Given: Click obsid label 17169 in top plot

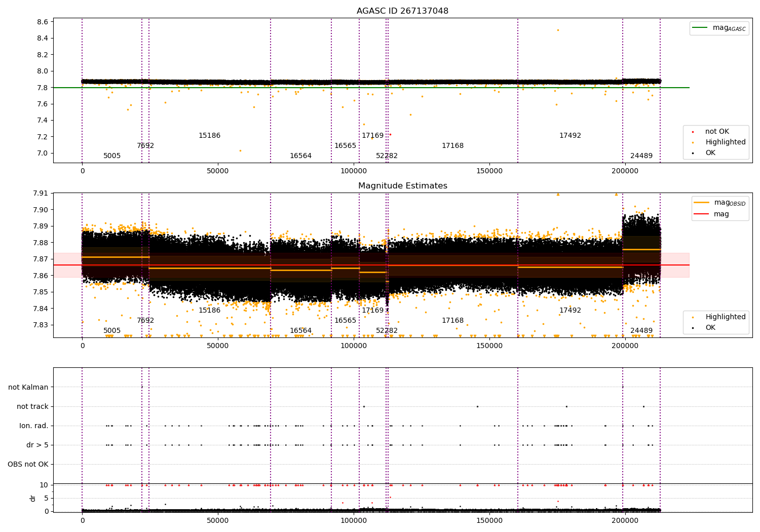Looking at the screenshot, I should tap(372, 136).
